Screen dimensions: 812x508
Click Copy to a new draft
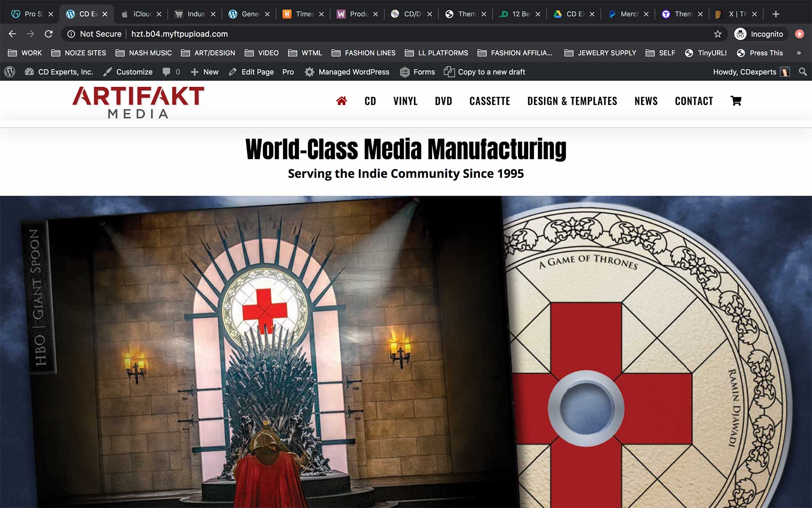(485, 72)
